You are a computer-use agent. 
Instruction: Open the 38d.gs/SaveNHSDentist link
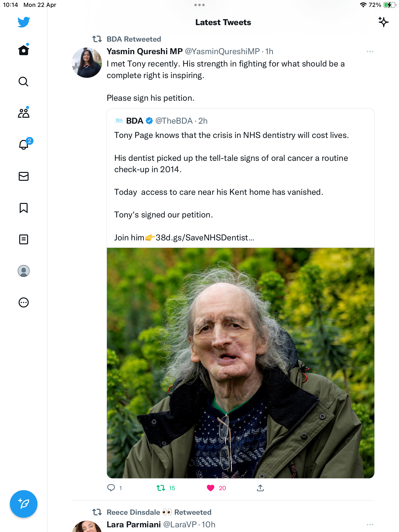point(205,238)
